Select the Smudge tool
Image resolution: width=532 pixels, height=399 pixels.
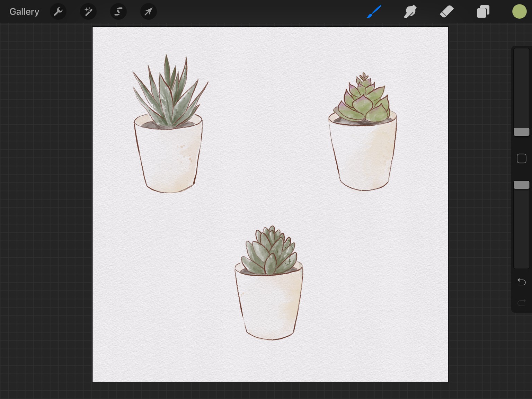tap(410, 11)
